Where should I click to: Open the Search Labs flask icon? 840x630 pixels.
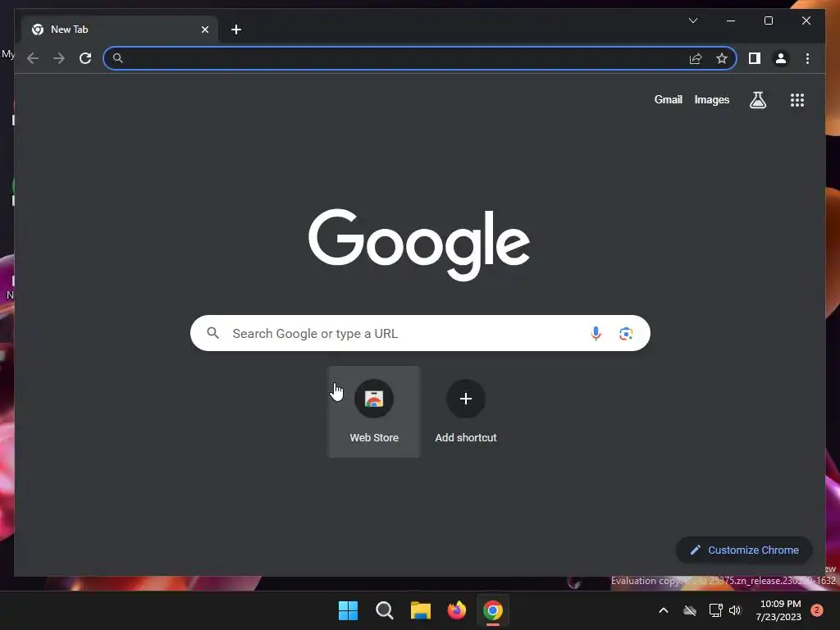(x=757, y=99)
